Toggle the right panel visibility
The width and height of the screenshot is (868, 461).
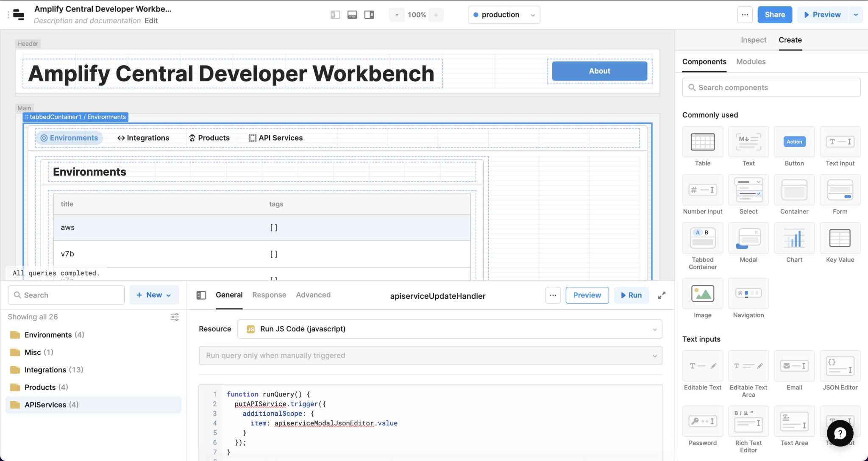pyautogui.click(x=369, y=14)
